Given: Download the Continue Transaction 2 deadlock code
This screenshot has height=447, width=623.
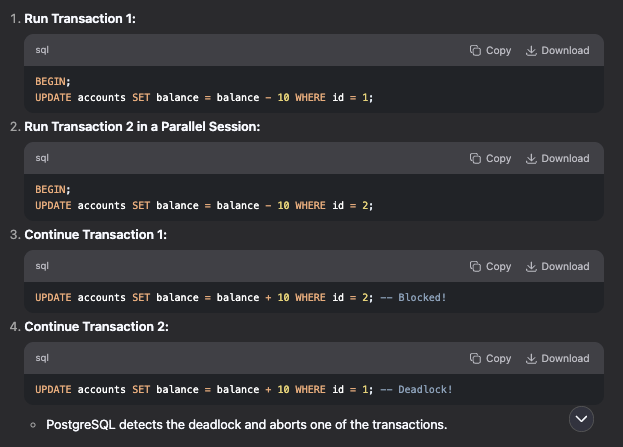Looking at the screenshot, I should [557, 358].
